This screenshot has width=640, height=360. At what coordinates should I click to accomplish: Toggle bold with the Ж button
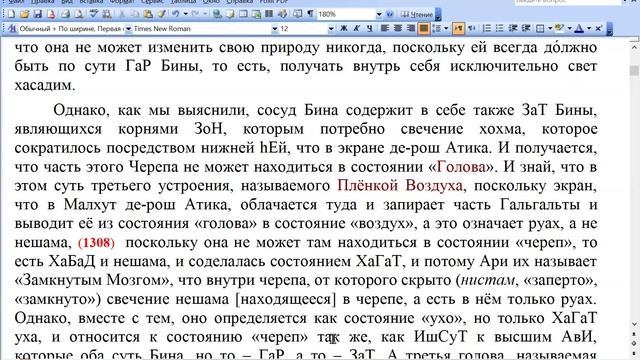point(344,28)
